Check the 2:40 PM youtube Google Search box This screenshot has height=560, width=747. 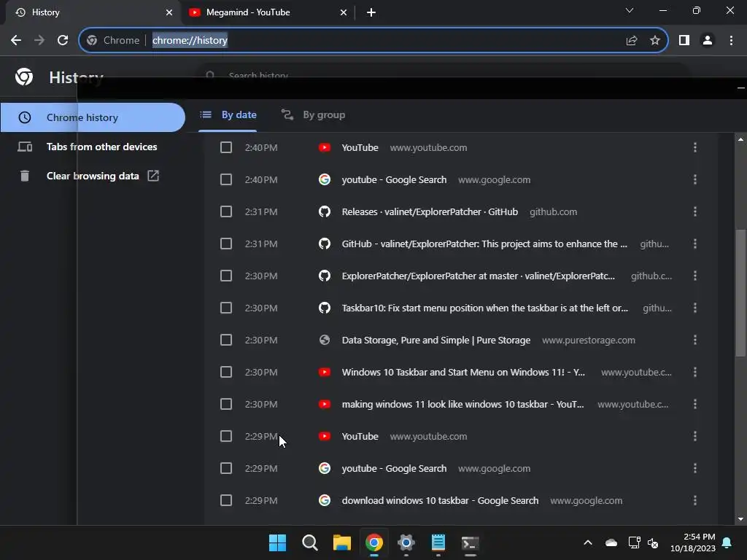(226, 179)
